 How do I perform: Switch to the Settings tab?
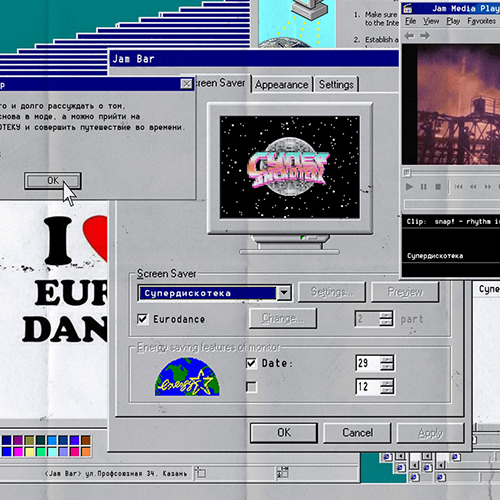pyautogui.click(x=336, y=84)
